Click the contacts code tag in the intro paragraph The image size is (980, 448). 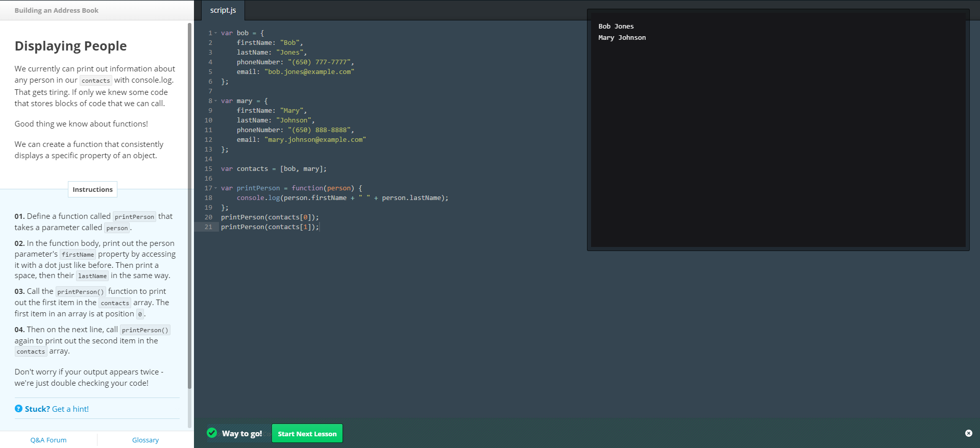pos(96,81)
